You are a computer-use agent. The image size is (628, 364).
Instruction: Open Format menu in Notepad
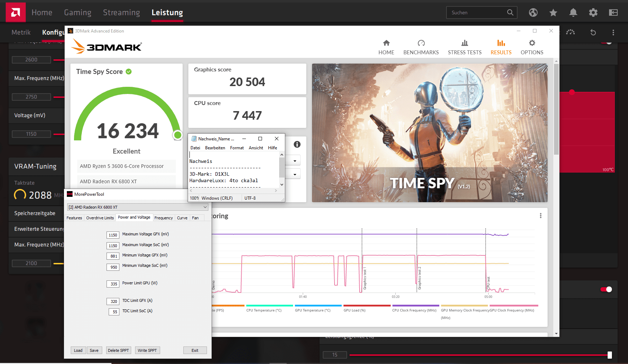pos(237,148)
